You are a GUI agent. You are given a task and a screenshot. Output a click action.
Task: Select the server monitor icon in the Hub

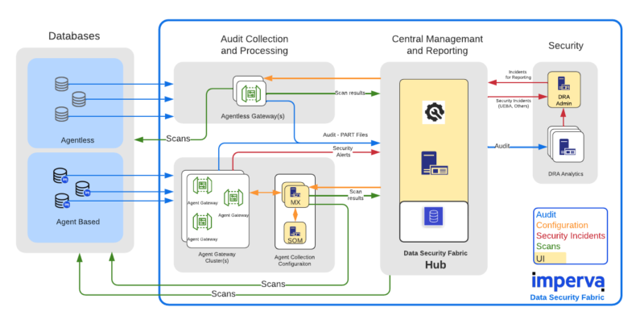click(433, 164)
